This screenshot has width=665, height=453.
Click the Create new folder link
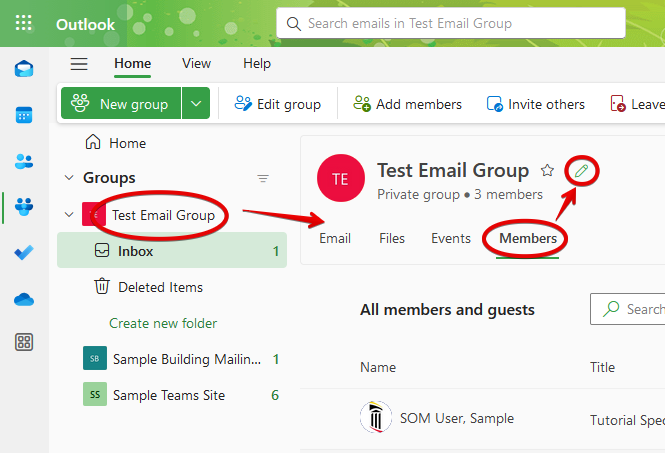(163, 323)
